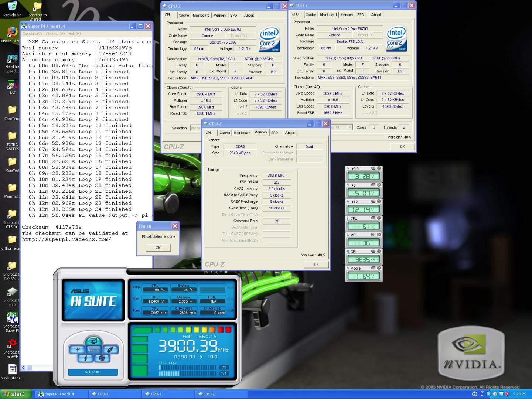Image resolution: width=532 pixels, height=399 pixels.
Task: Open the EXTRA SWEEPS folder icon
Action: (12, 141)
